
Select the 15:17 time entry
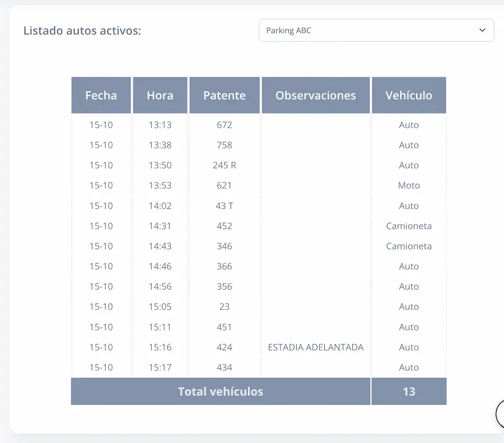[160, 367]
